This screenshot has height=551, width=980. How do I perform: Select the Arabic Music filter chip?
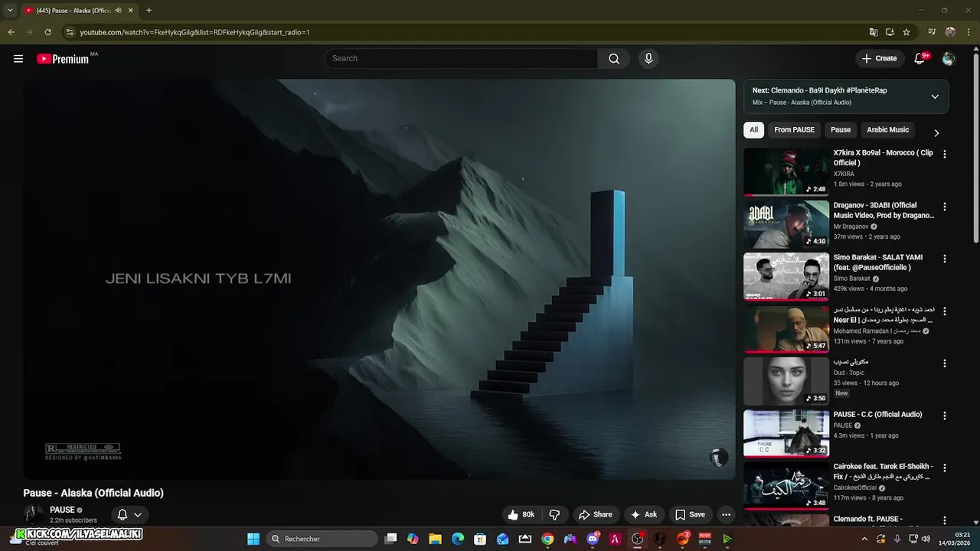(887, 130)
